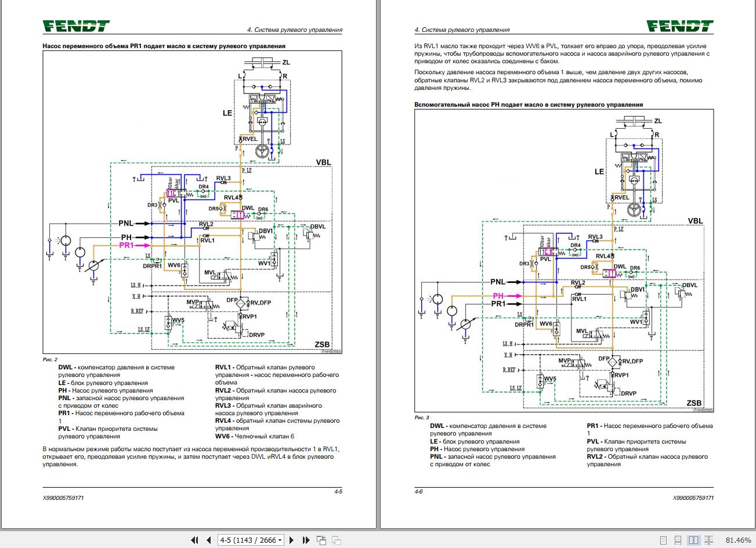Click the left page section header 'Система рулевого управления'
This screenshot has height=548, width=756.
click(x=296, y=30)
